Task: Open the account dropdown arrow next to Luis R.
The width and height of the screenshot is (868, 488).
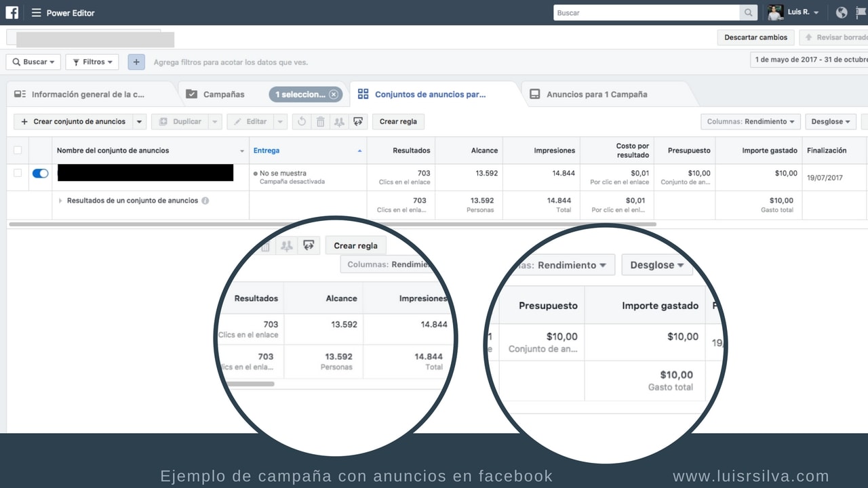Action: point(816,13)
